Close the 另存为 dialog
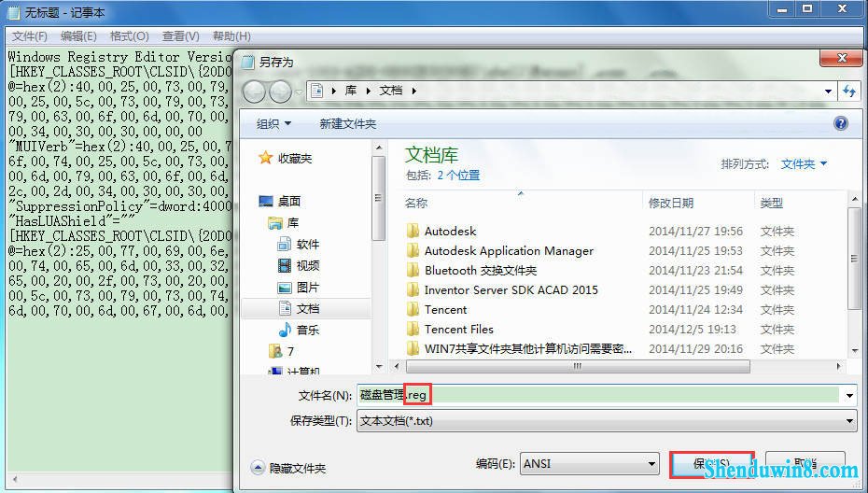Screen dimensions: 868x493 (842, 58)
